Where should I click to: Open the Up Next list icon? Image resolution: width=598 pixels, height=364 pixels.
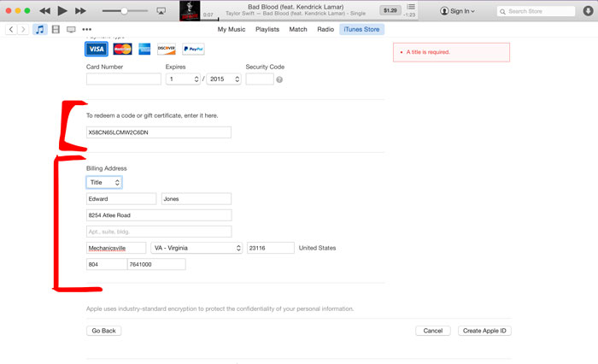tap(411, 7)
